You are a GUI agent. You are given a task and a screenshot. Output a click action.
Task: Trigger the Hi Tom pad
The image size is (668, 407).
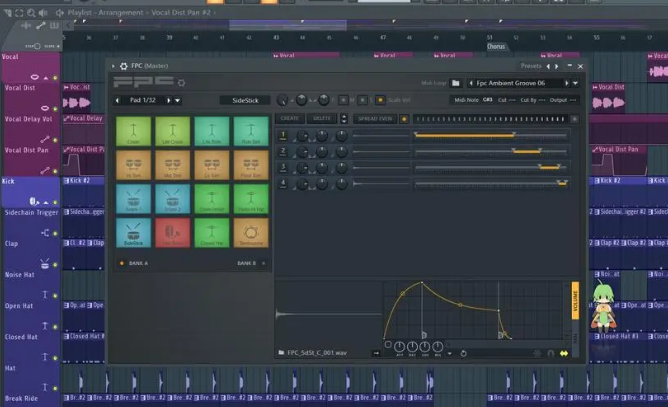[x=133, y=165]
